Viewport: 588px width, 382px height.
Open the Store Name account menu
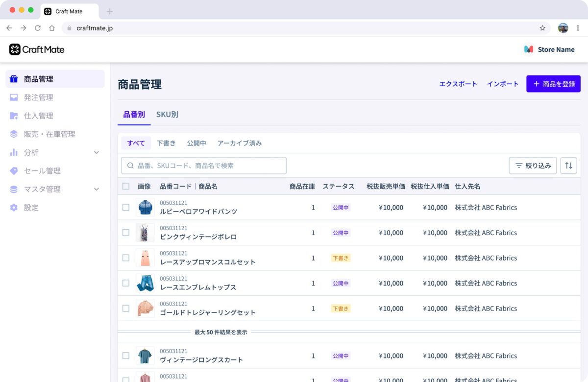click(550, 49)
